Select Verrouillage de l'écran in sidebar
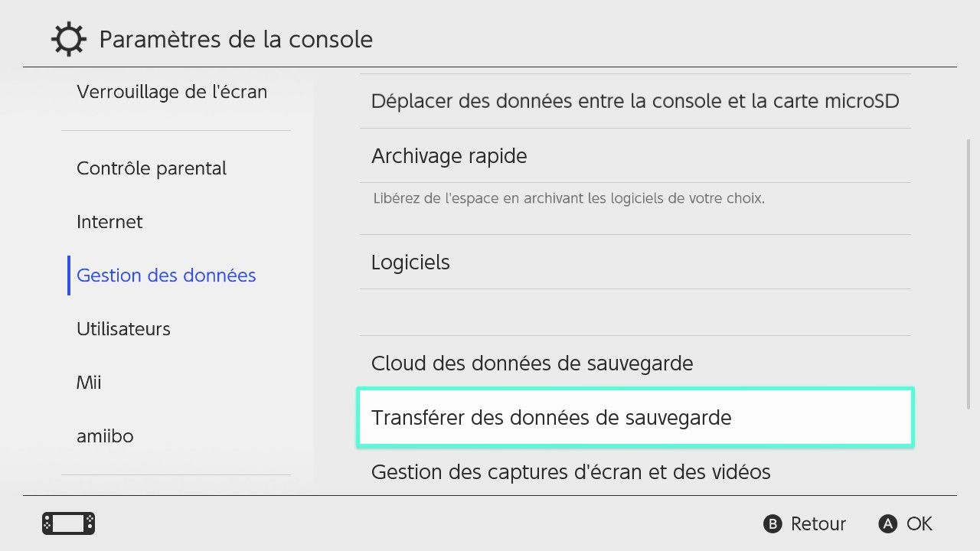Viewport: 980px width, 551px height. pyautogui.click(x=172, y=92)
